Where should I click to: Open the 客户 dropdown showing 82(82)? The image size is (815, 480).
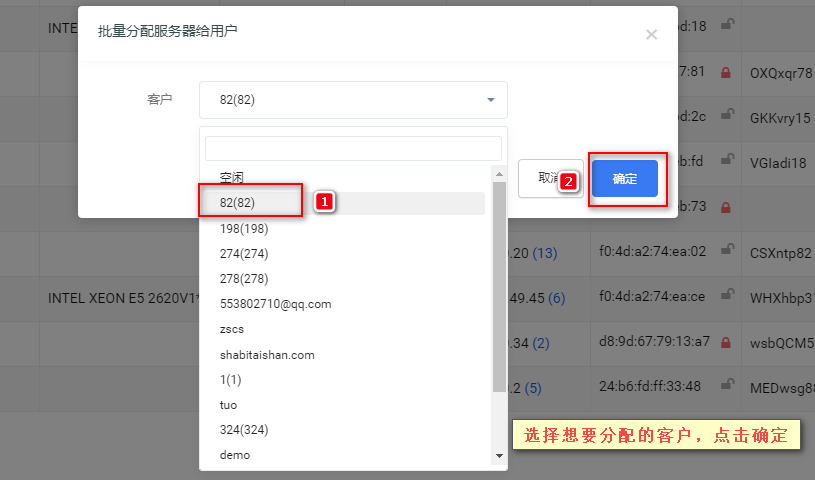[353, 100]
